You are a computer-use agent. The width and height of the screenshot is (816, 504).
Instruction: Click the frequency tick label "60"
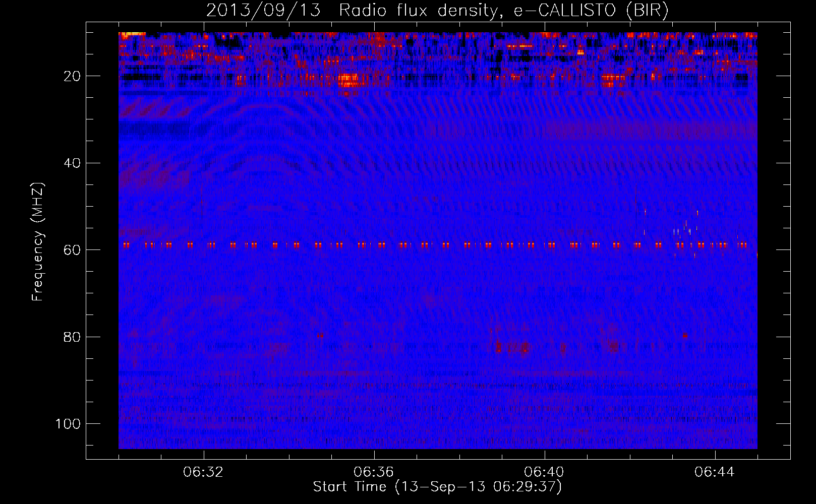(72, 250)
